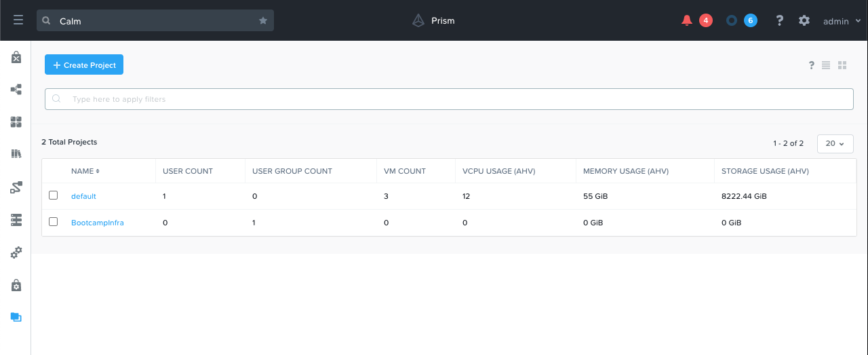Open Applications grid icon in sidebar
The width and height of the screenshot is (868, 355).
16,122
